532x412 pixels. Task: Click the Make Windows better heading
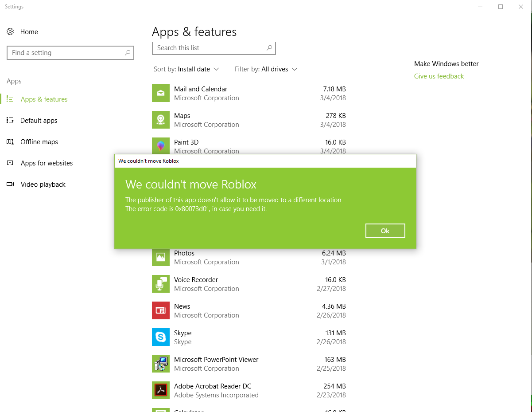[447, 64]
